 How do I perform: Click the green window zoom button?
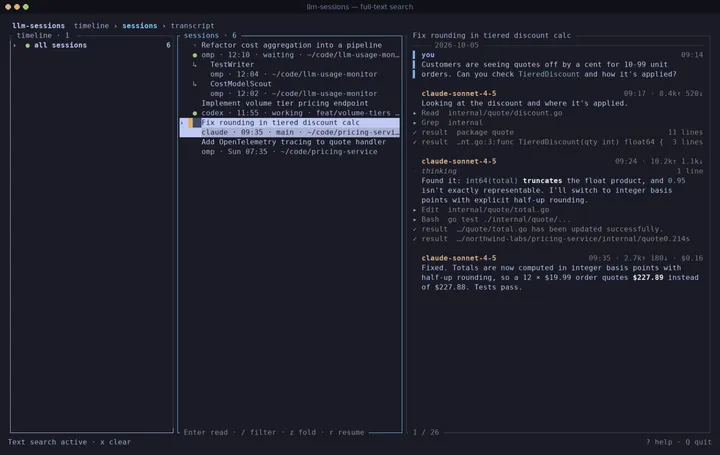(x=26, y=7)
